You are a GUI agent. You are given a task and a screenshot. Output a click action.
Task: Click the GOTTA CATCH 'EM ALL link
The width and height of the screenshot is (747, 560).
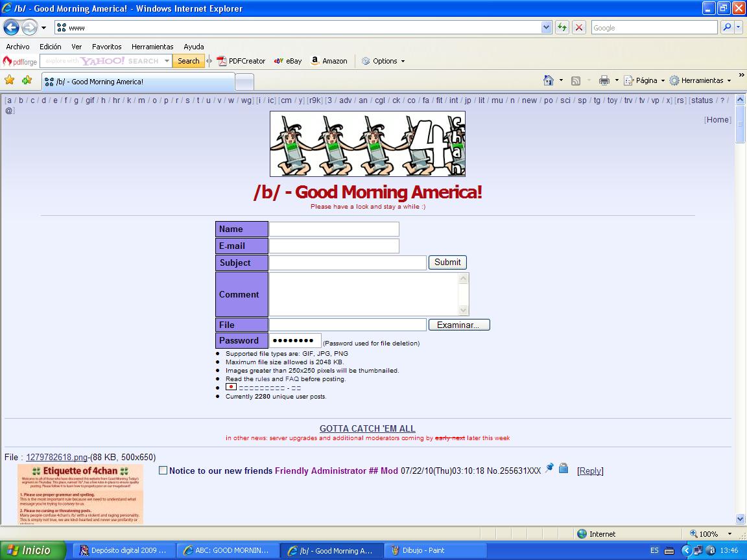[367, 428]
